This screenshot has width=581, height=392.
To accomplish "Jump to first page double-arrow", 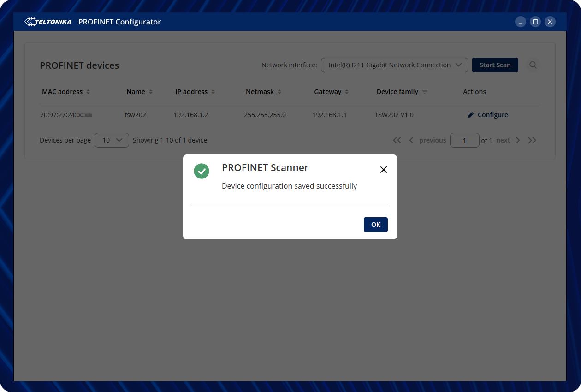I will point(397,140).
